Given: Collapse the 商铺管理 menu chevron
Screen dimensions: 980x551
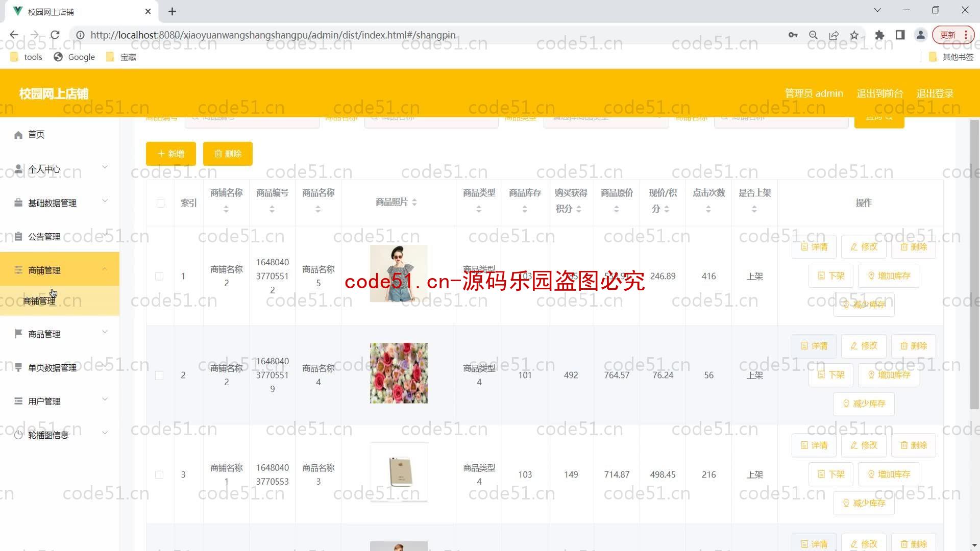Looking at the screenshot, I should point(105,269).
